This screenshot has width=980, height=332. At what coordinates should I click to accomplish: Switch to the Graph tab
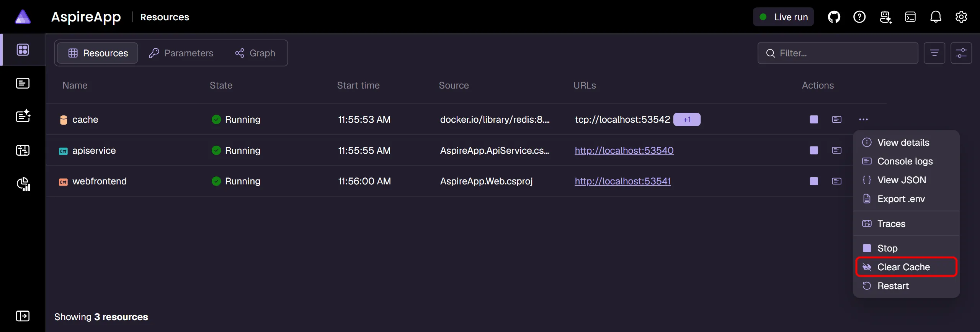pyautogui.click(x=255, y=53)
